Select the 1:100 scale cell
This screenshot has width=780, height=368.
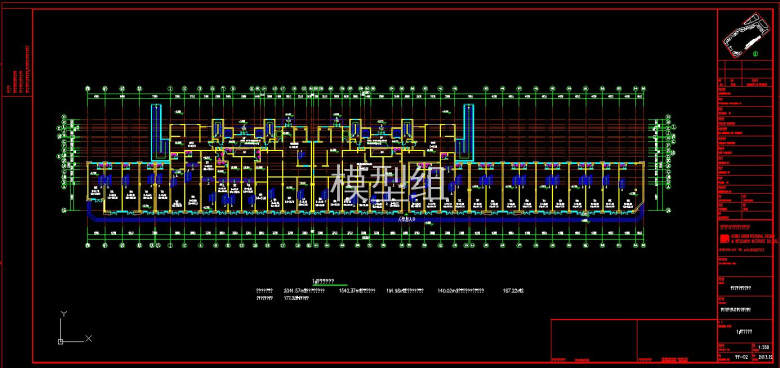click(x=764, y=347)
